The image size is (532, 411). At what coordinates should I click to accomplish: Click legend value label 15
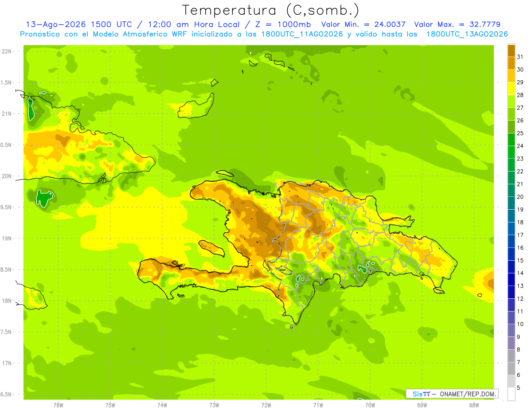click(520, 260)
